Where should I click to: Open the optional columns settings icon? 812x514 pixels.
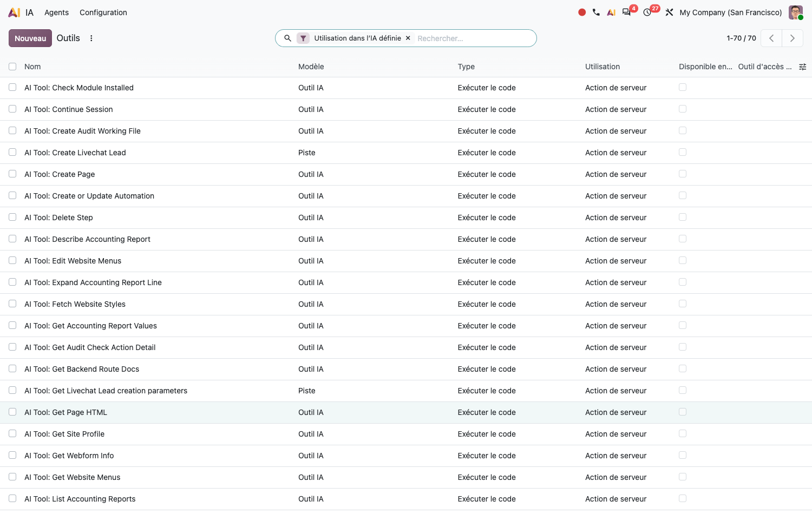coord(803,67)
